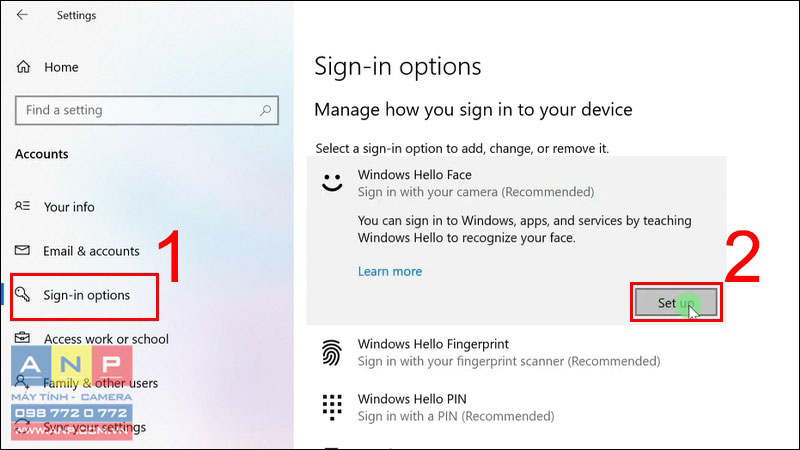Click the Set up button
The width and height of the screenshot is (800, 450).
point(676,303)
